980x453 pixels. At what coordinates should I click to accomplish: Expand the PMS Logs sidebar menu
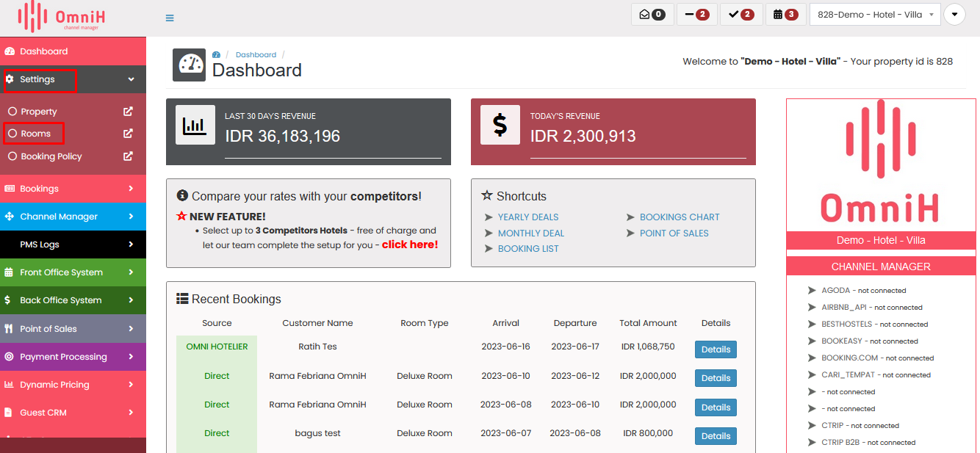click(73, 244)
